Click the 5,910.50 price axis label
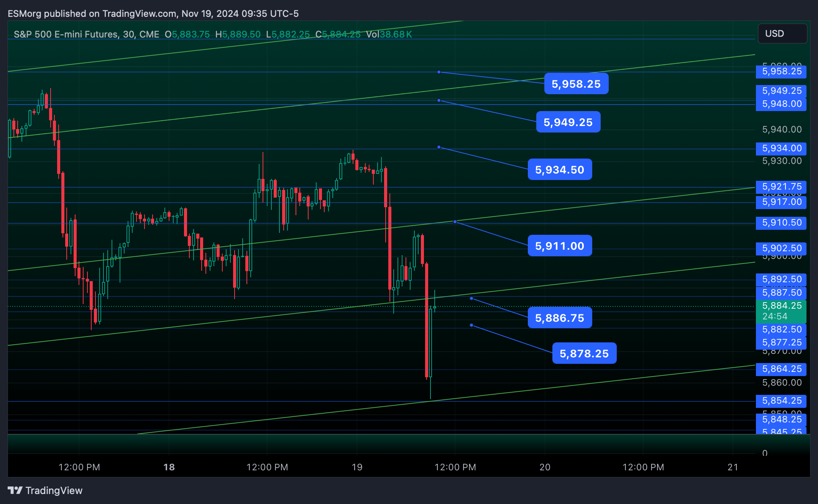This screenshot has width=818, height=504. [x=781, y=223]
